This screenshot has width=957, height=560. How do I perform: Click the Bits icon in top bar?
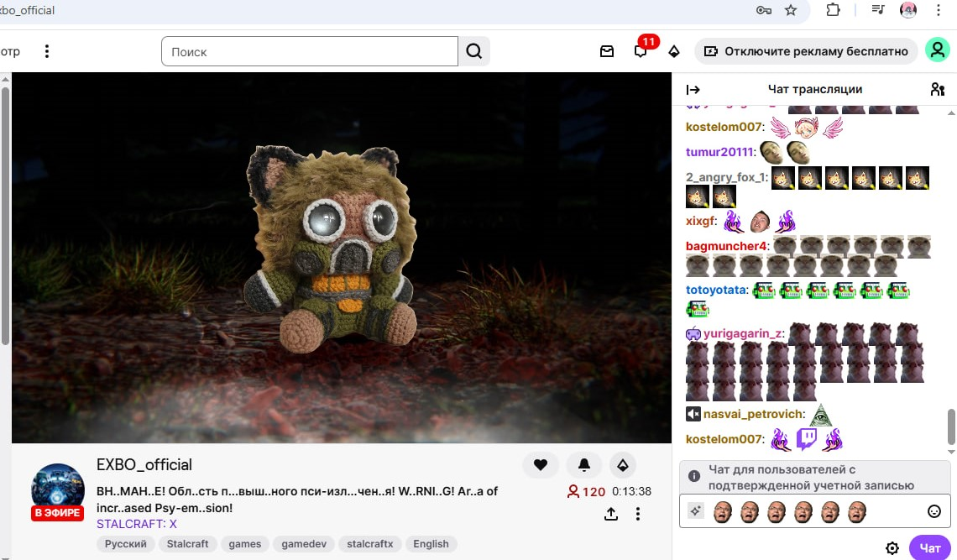pos(673,51)
